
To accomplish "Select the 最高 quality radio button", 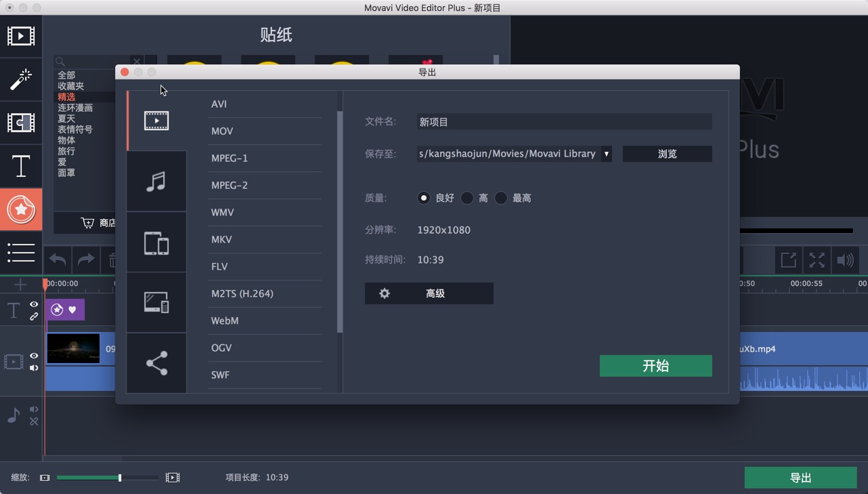I will click(501, 198).
